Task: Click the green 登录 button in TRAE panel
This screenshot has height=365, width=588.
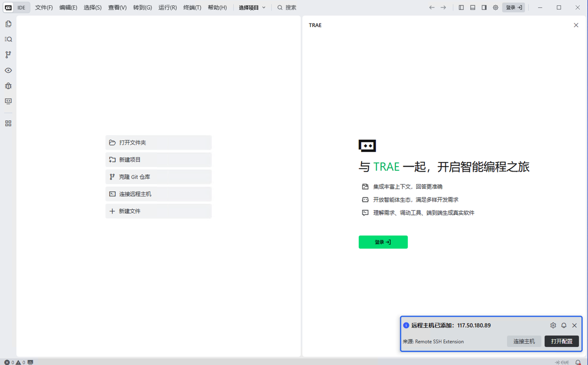Action: click(383, 242)
